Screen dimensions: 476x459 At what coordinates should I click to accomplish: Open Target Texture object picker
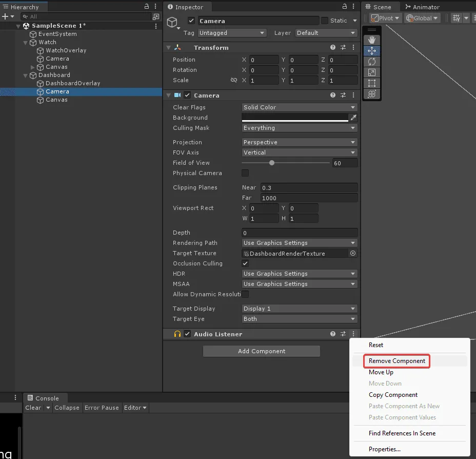tap(353, 253)
